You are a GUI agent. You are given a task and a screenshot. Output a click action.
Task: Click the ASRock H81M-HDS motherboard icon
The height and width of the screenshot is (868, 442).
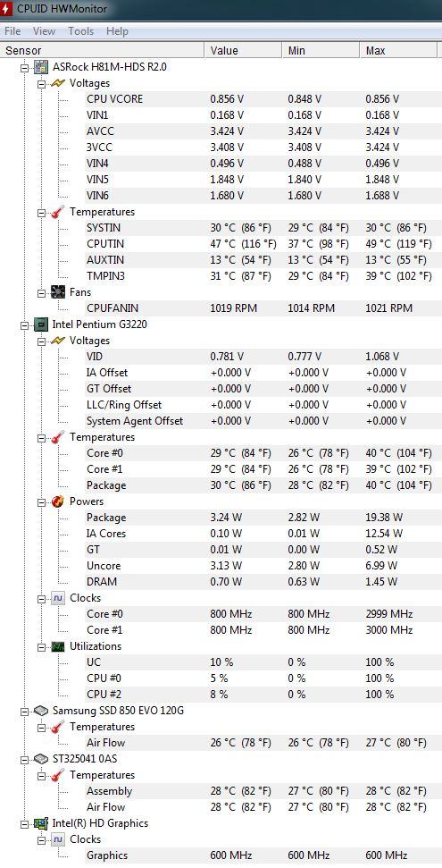click(41, 68)
